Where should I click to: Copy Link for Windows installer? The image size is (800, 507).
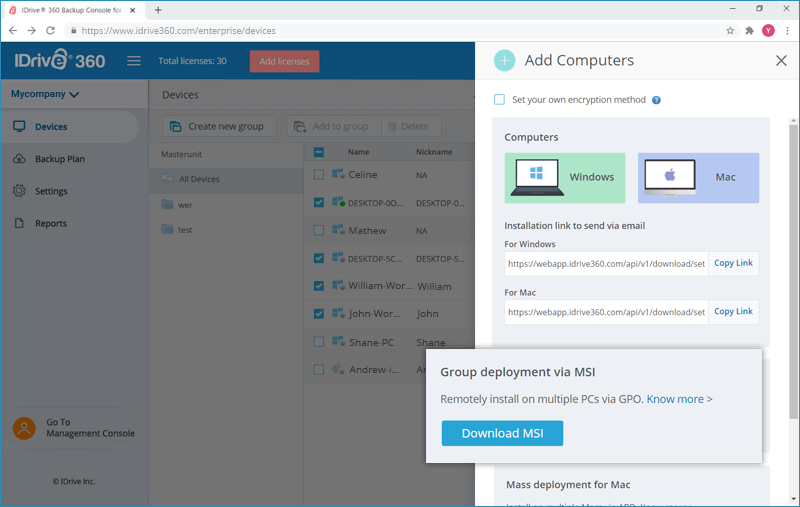point(733,263)
